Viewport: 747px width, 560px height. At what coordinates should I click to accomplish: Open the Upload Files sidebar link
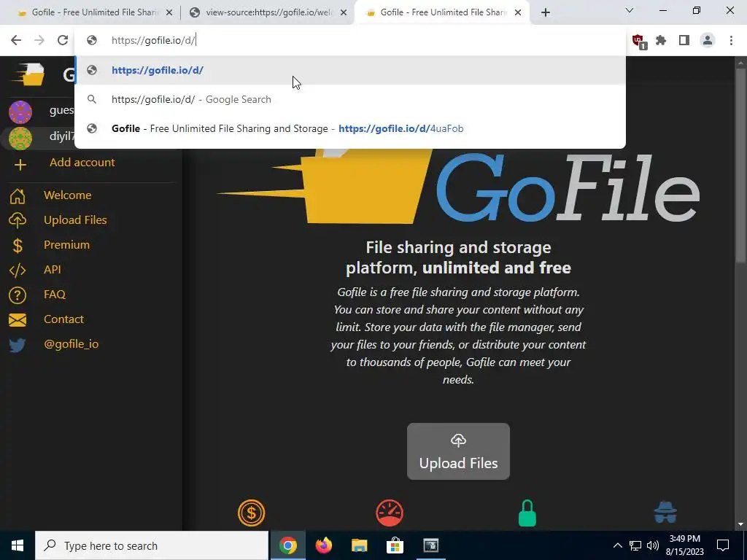(x=75, y=220)
